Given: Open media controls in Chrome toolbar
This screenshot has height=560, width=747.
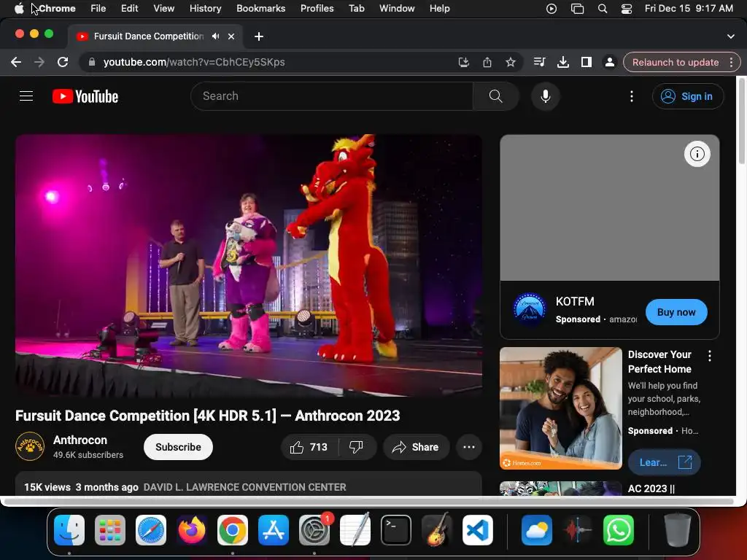Looking at the screenshot, I should coord(539,62).
